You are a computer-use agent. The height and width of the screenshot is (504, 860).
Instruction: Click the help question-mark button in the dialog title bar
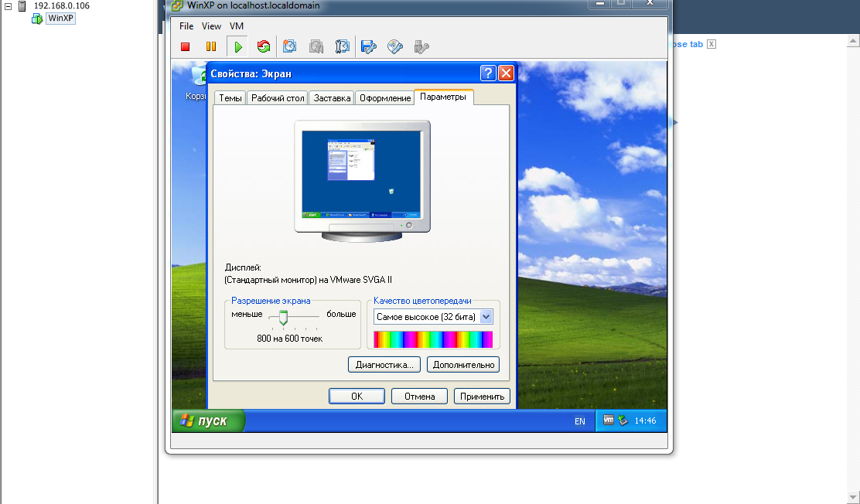coord(488,73)
